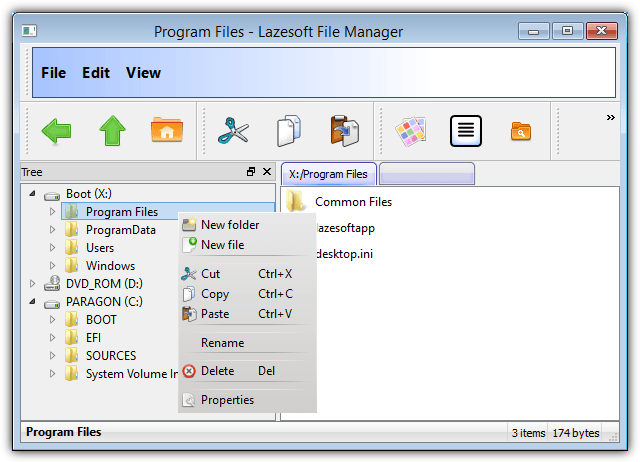Select Cut in the context menu
The height and width of the screenshot is (462, 640).
point(245,273)
